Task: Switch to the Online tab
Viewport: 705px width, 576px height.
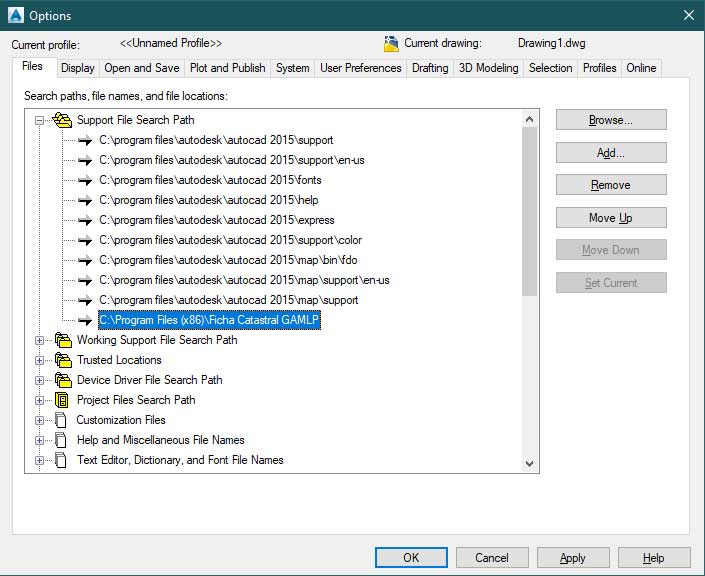Action: pos(641,68)
